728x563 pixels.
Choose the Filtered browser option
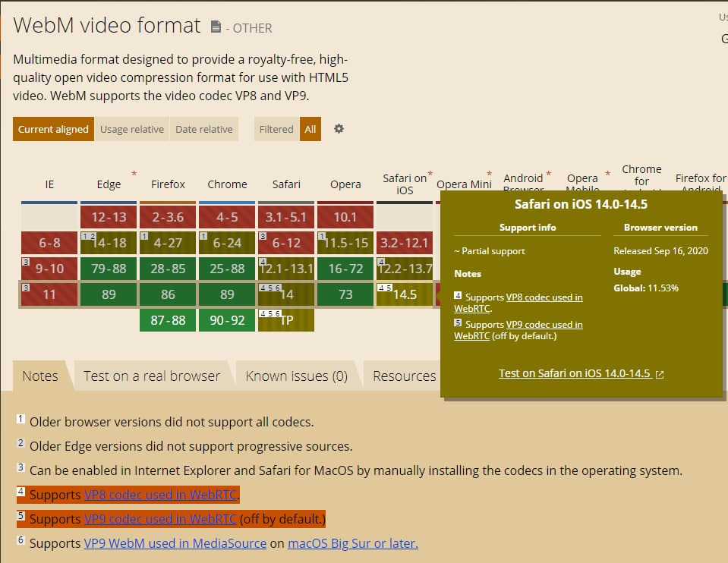point(276,129)
